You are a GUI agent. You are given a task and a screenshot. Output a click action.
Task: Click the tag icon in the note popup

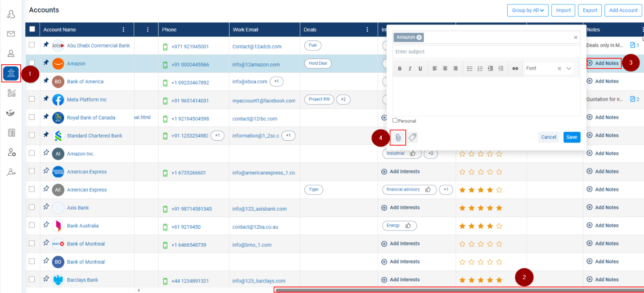click(x=413, y=138)
